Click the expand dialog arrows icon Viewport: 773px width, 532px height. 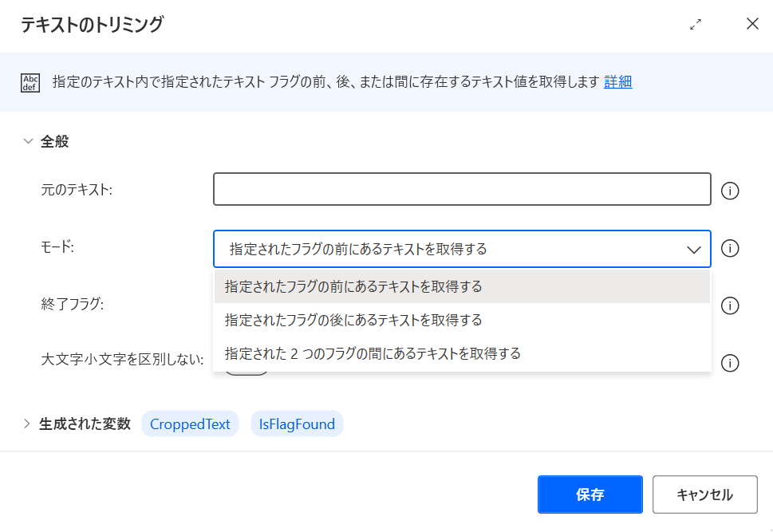(696, 24)
